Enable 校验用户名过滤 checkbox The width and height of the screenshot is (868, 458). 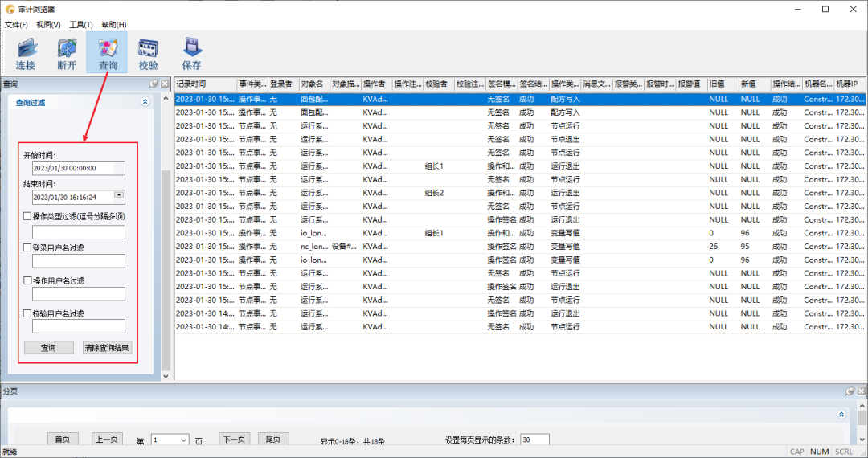[x=27, y=313]
